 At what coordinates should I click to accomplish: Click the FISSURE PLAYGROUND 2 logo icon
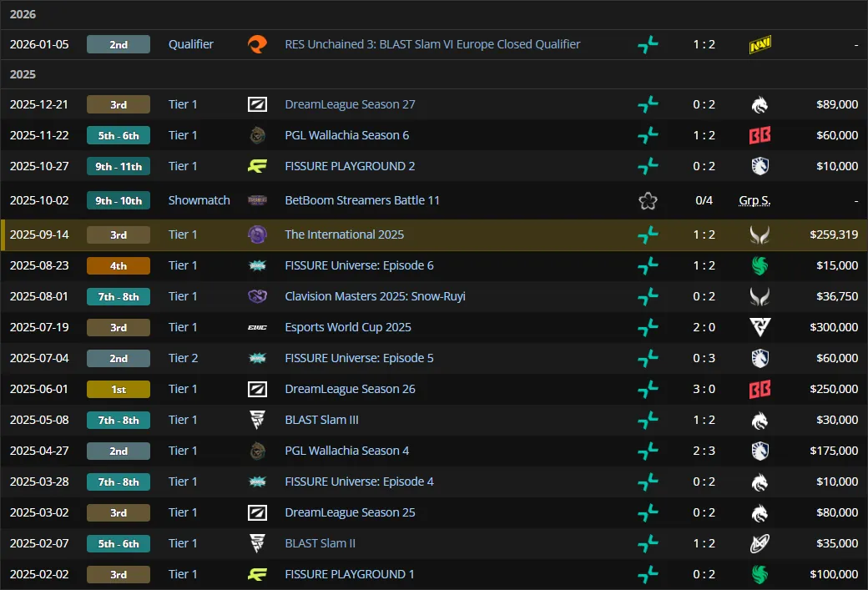[x=257, y=166]
